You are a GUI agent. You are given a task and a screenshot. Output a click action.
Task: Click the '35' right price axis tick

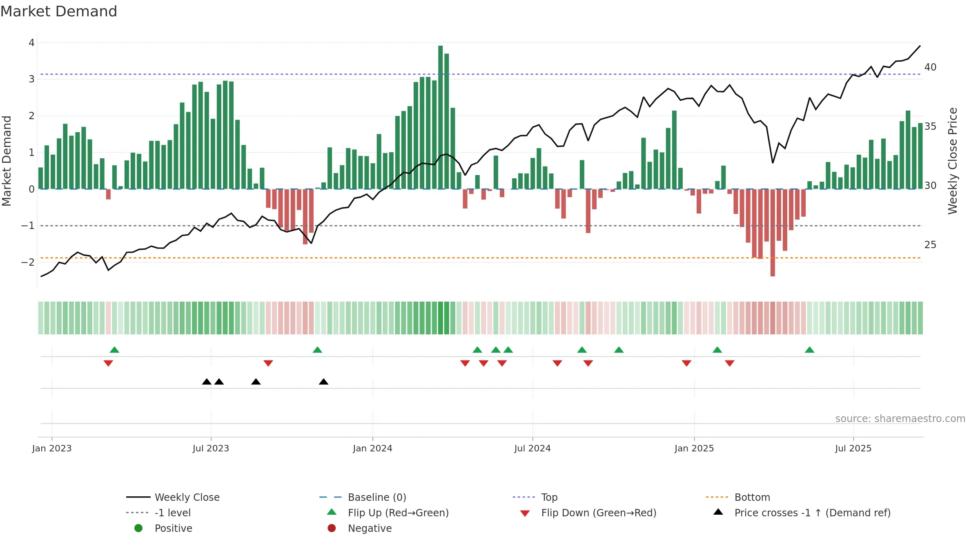[931, 126]
